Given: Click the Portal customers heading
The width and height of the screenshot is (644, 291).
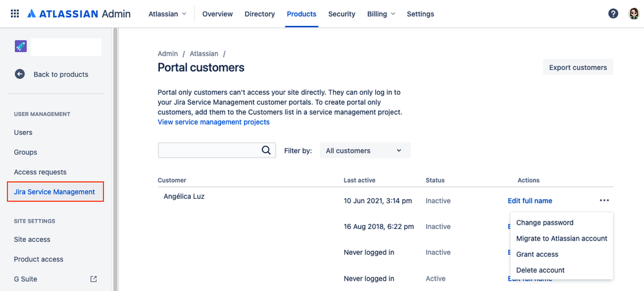Looking at the screenshot, I should coord(201,67).
